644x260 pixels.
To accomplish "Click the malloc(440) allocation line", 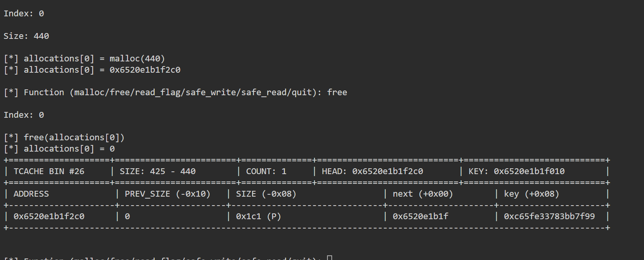I will 84,59.
